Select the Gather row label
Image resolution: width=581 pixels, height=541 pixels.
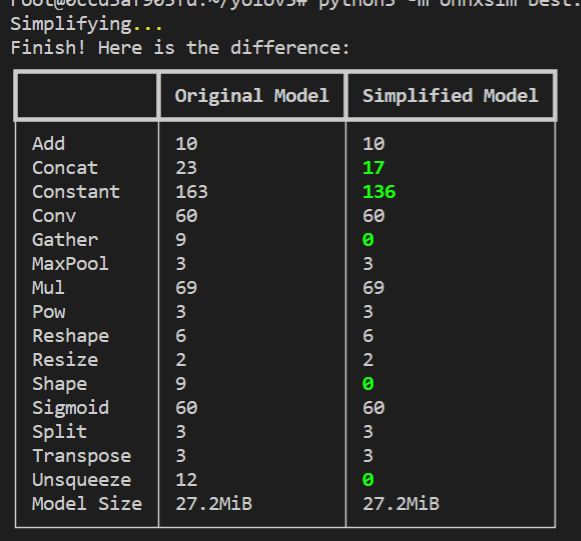coord(65,240)
